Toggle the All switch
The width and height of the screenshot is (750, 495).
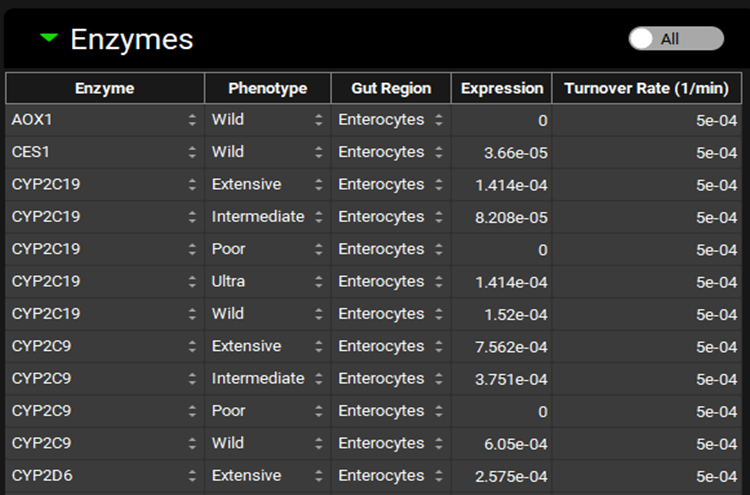675,39
